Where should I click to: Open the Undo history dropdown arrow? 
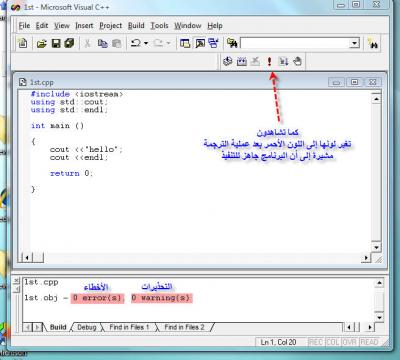(x=146, y=43)
